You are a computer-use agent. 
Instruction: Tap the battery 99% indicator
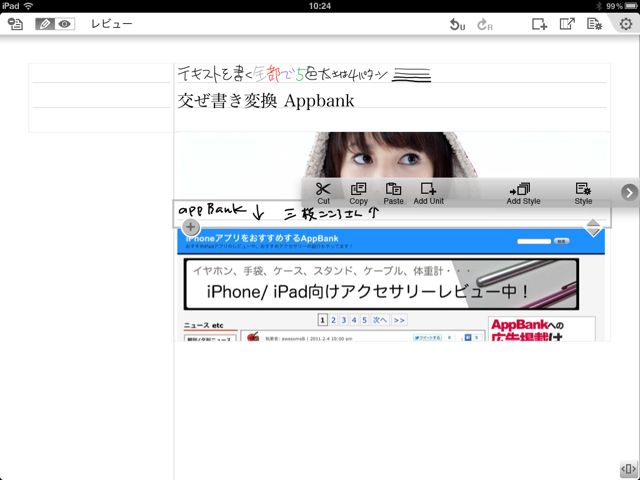pos(620,6)
